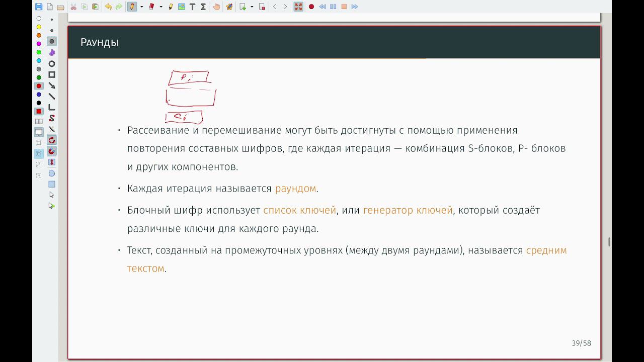Viewport: 644px width, 362px height.
Task: Open the new page options dropdown arrow
Action: [252, 7]
